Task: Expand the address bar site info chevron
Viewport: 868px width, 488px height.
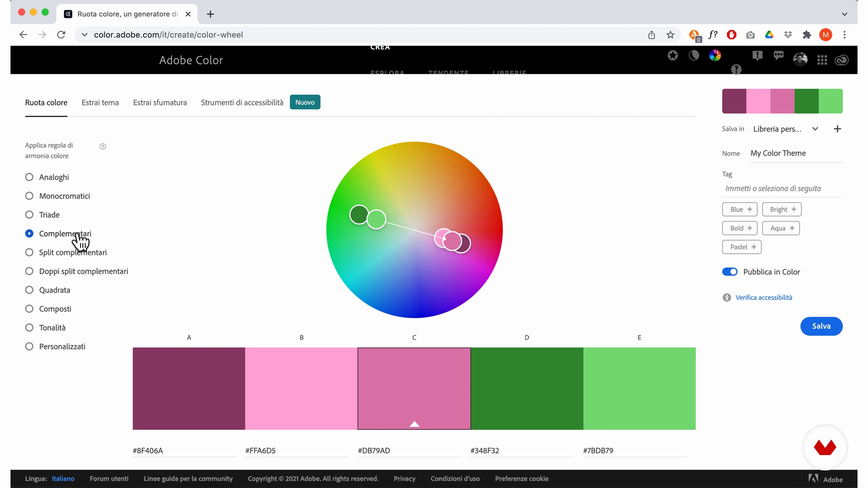Action: [85, 35]
